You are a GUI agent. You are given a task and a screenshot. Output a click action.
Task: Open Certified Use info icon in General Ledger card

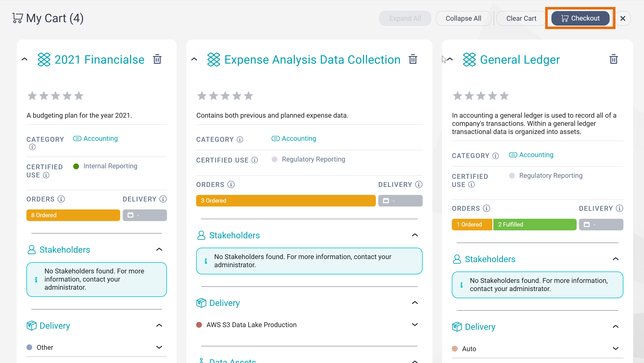click(472, 184)
